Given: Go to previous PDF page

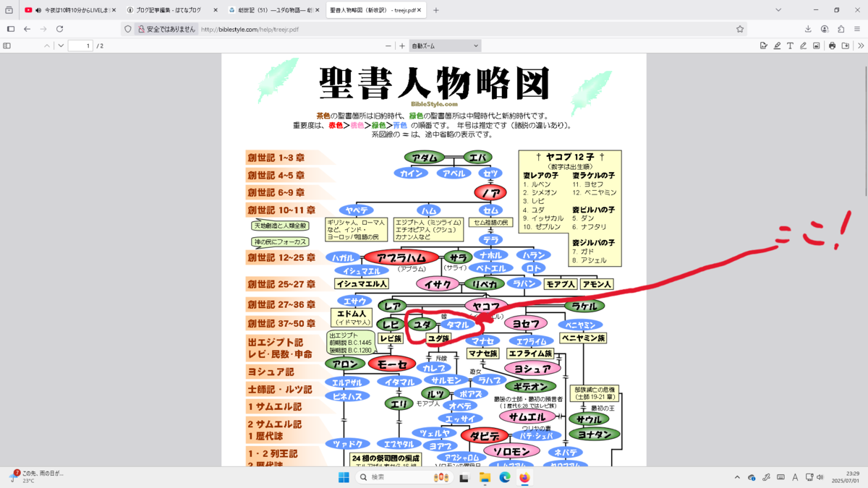Looking at the screenshot, I should pos(47,46).
